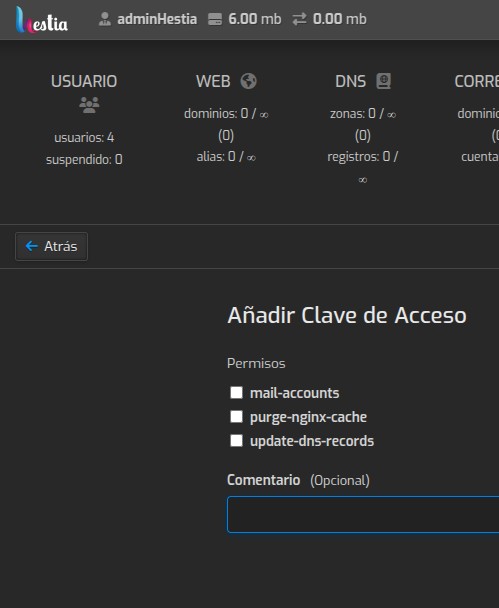The width and height of the screenshot is (499, 608).
Task: Enable the mail-accounts permission checkbox
Action: [236, 392]
